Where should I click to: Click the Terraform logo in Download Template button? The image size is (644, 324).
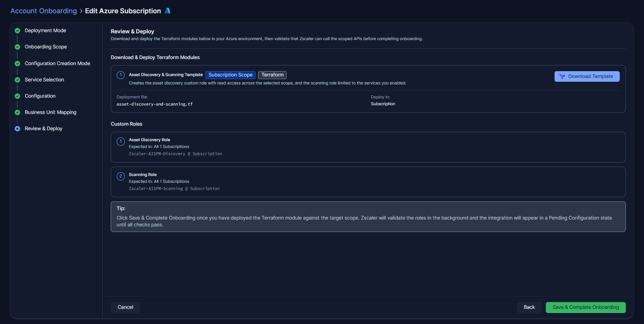(x=562, y=76)
